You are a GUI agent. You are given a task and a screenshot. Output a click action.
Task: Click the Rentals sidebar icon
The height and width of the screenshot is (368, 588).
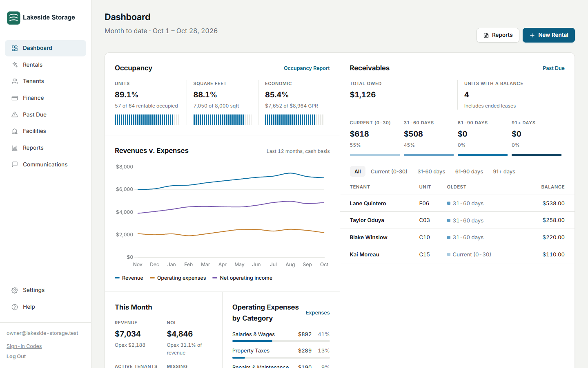click(x=15, y=65)
